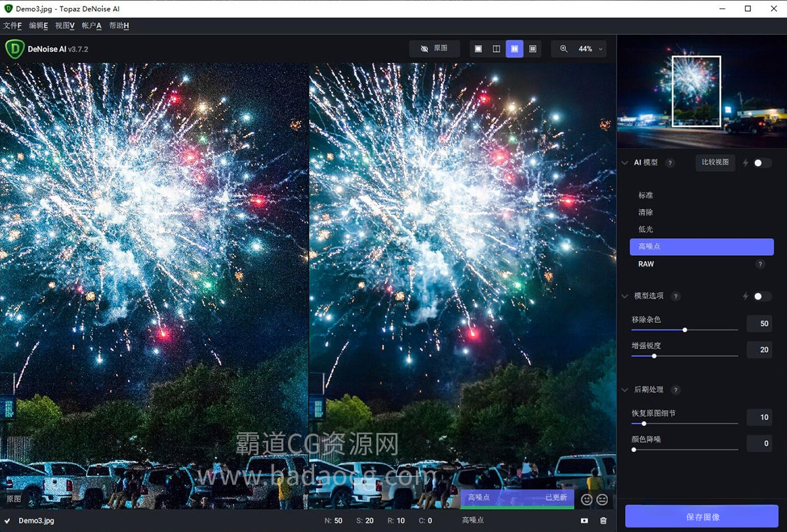Open the 编辑E menu
The height and width of the screenshot is (532, 787).
39,26
